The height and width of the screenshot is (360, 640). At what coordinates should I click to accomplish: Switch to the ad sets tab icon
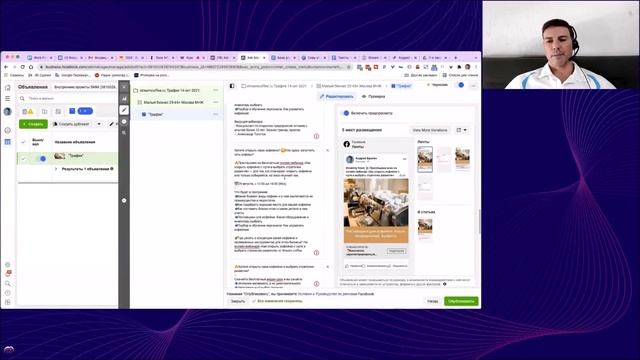44,111
